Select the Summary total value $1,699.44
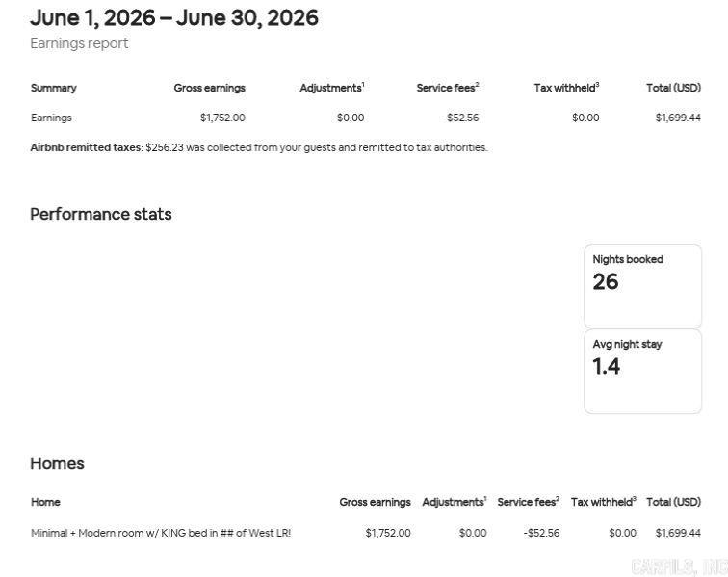The image size is (728, 577). [678, 118]
